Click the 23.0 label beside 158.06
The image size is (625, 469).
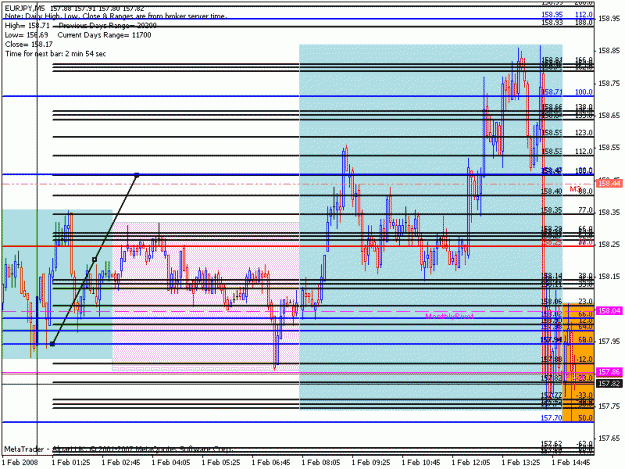click(x=585, y=302)
